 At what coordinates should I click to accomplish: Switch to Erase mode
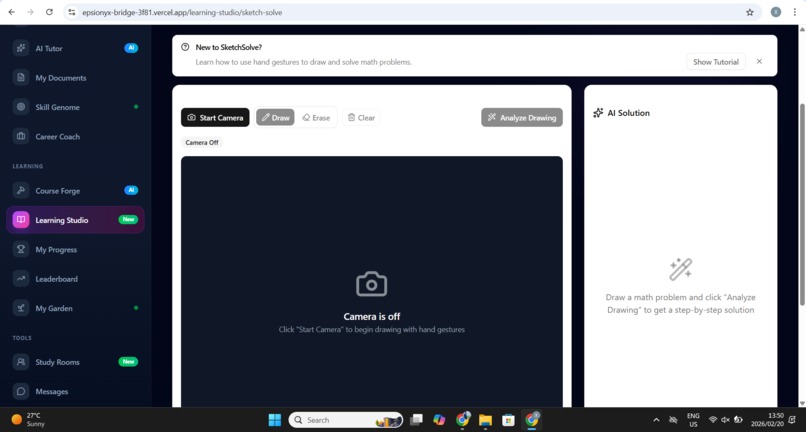click(x=316, y=117)
